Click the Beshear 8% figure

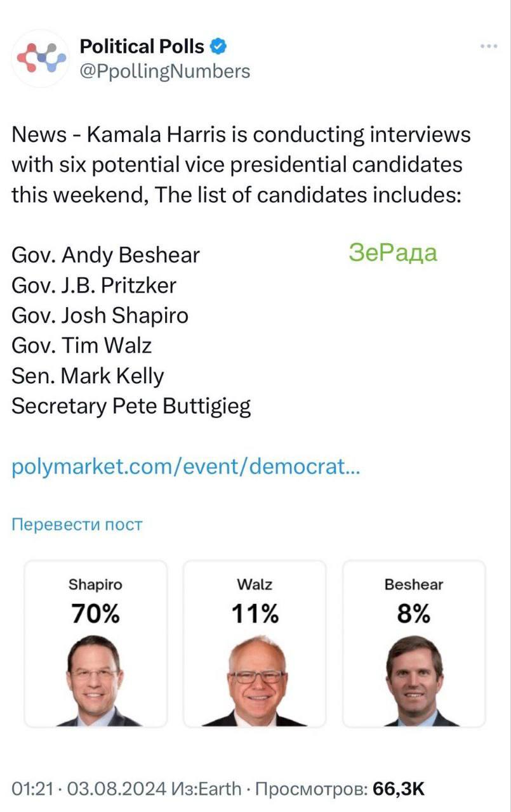coord(414,614)
